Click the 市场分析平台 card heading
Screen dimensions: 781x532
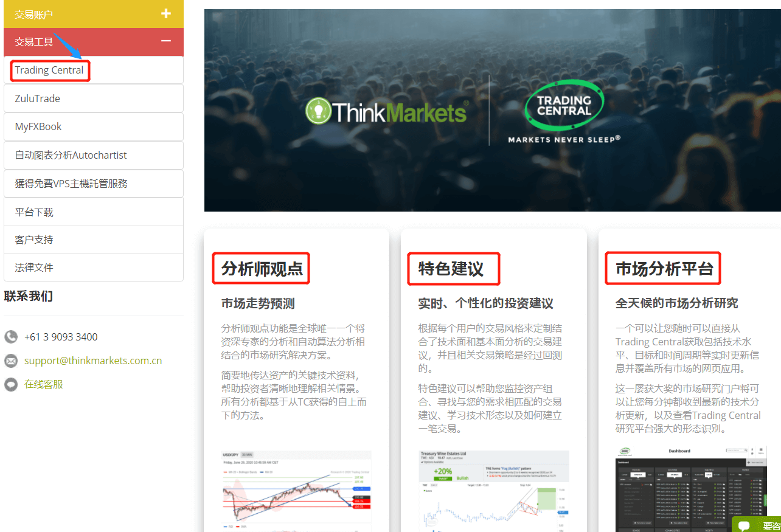[x=664, y=269]
